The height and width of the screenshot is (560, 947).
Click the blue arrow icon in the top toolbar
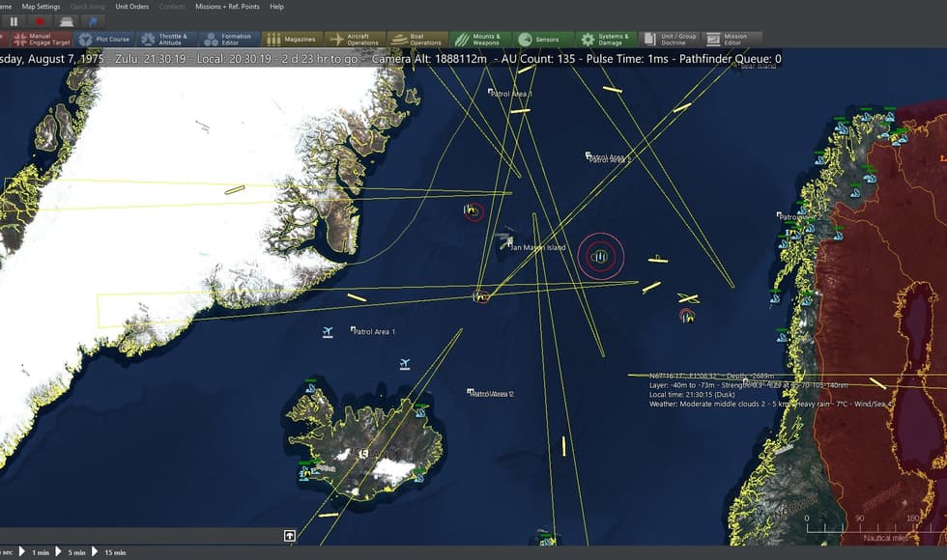click(x=93, y=21)
